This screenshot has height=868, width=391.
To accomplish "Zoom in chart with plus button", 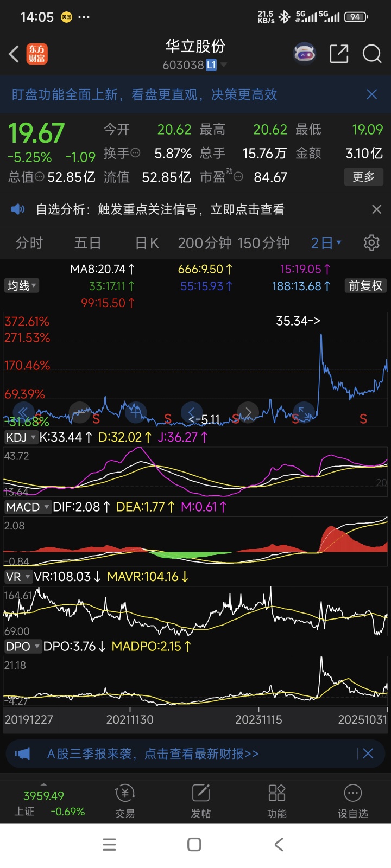I will tap(136, 412).
